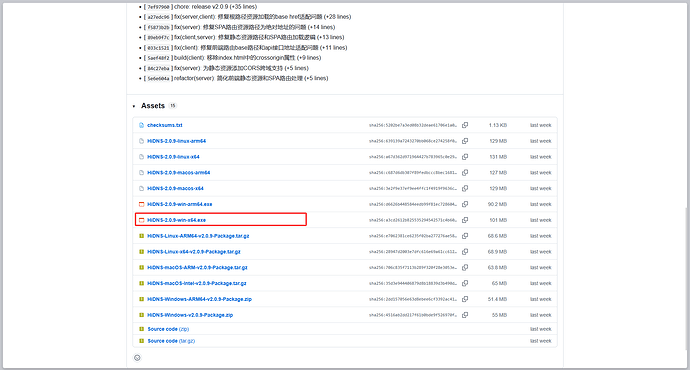Image resolution: width=690 pixels, height=370 pixels.
Task: Copy the hash for HiDNS-2.0.9-linux-arm64
Action: pos(465,141)
